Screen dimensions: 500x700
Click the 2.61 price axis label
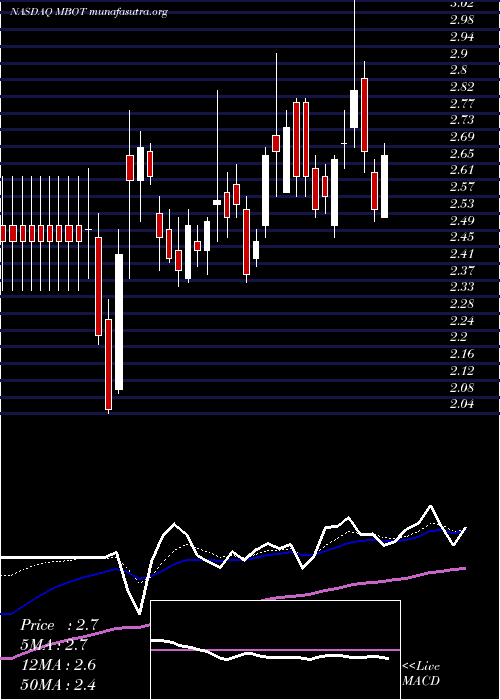pyautogui.click(x=462, y=170)
